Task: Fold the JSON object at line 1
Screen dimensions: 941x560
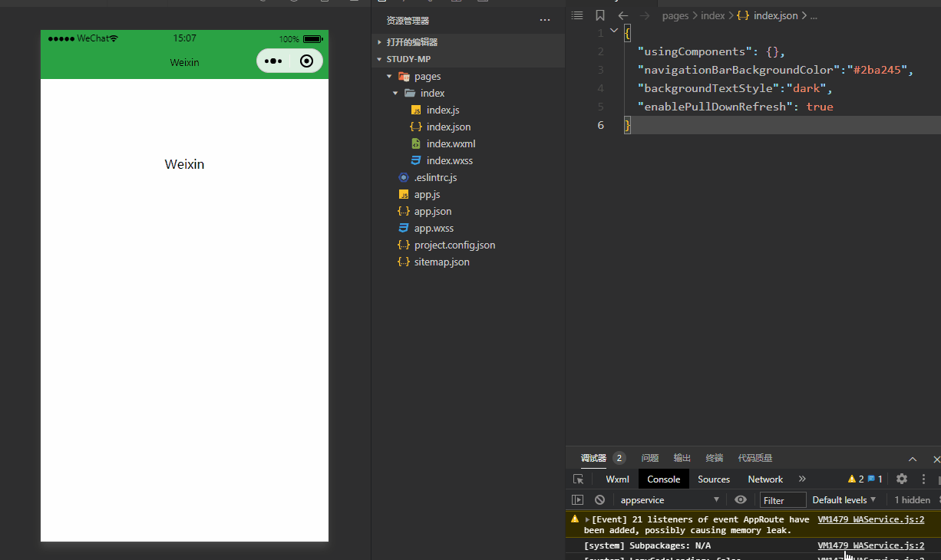Action: click(x=613, y=31)
